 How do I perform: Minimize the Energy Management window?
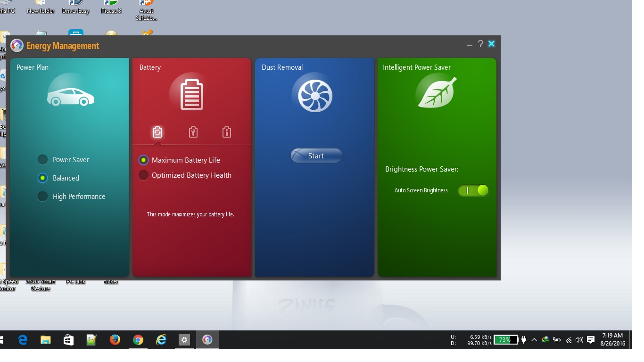(x=470, y=45)
